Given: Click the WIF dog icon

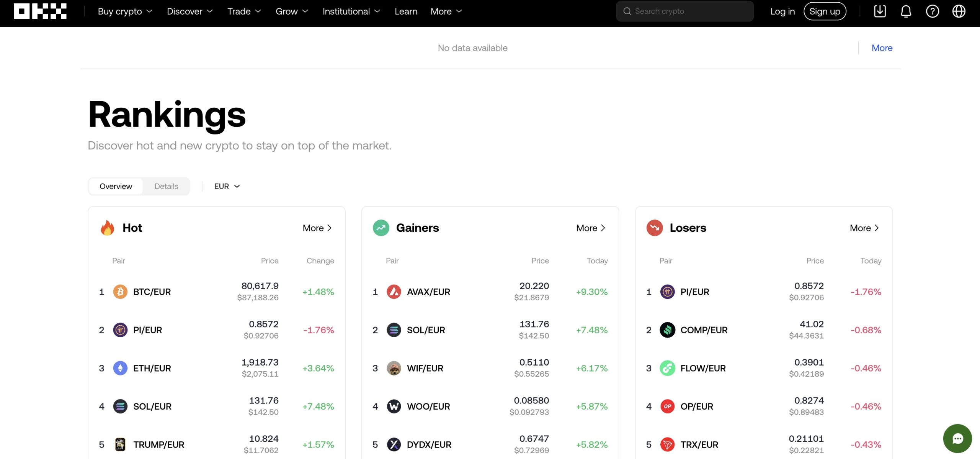Looking at the screenshot, I should [x=394, y=368].
